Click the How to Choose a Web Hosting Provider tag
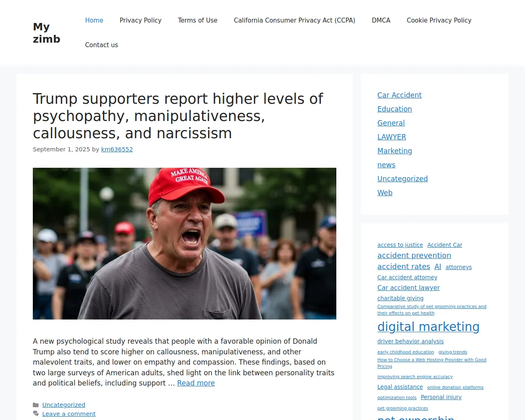 pos(432,363)
